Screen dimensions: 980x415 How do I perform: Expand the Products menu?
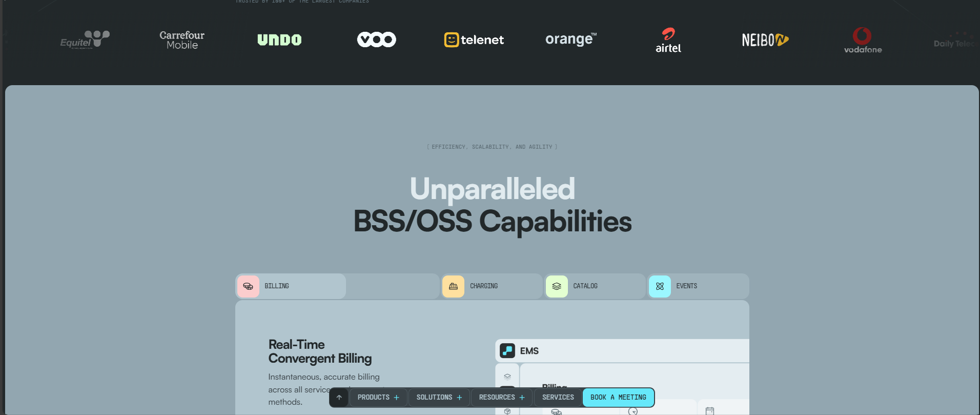click(x=378, y=398)
